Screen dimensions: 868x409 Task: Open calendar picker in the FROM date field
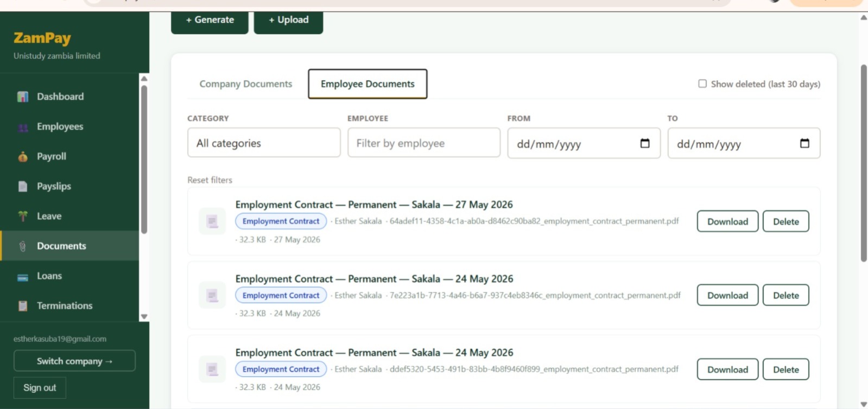pyautogui.click(x=645, y=143)
